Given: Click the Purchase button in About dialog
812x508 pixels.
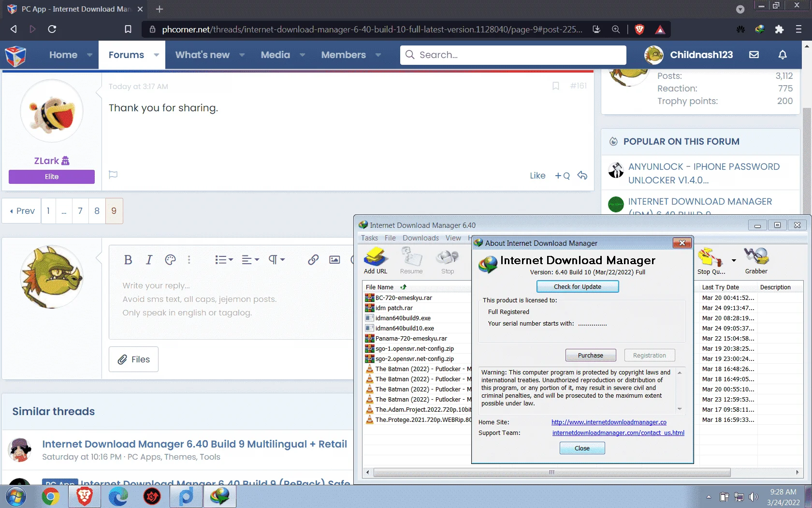Looking at the screenshot, I should [591, 356].
